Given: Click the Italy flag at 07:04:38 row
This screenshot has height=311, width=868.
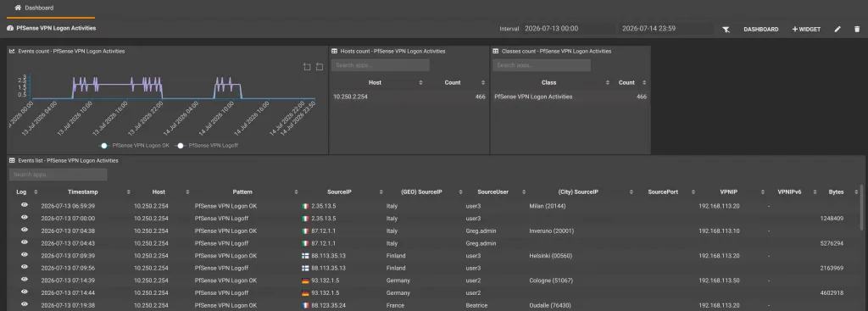Looking at the screenshot, I should coord(304,230).
